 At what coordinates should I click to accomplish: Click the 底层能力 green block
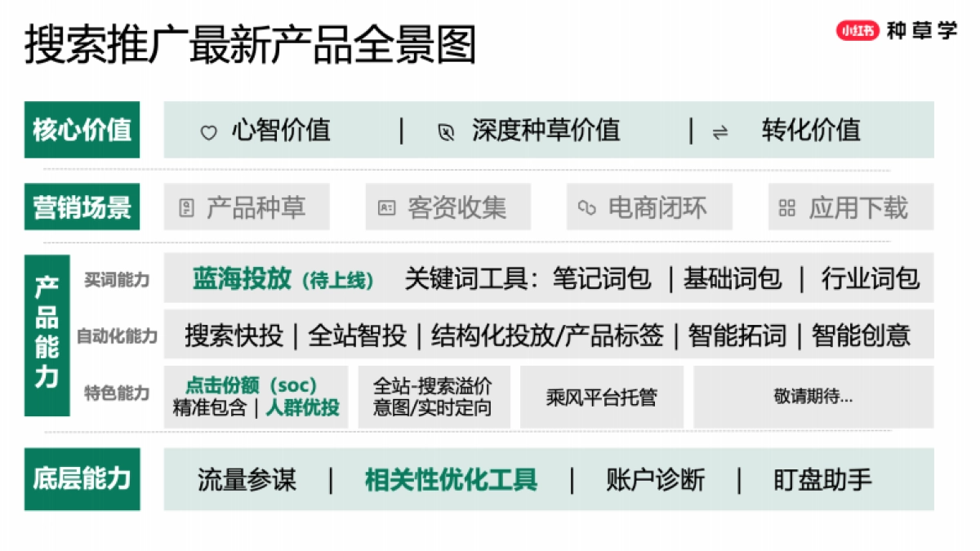(x=82, y=481)
